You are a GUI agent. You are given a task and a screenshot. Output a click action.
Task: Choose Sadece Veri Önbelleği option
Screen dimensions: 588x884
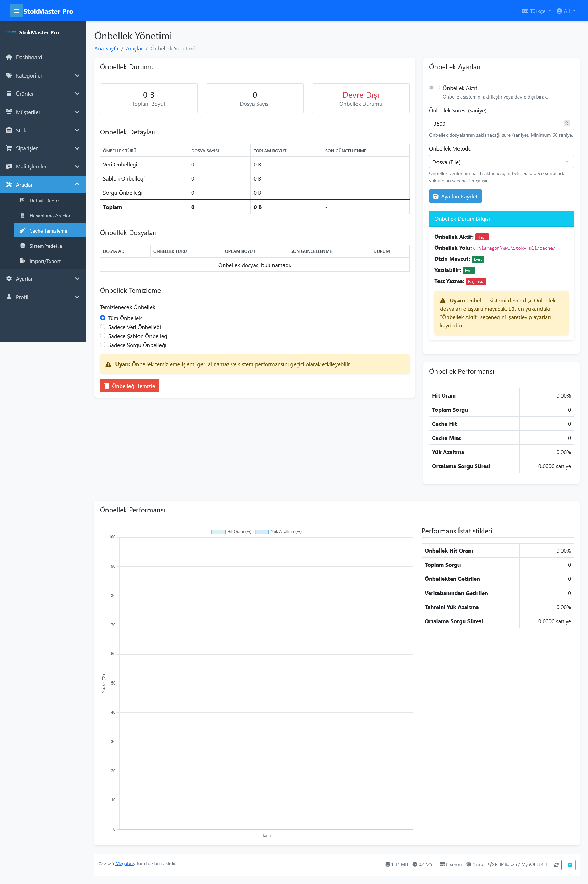click(x=102, y=327)
